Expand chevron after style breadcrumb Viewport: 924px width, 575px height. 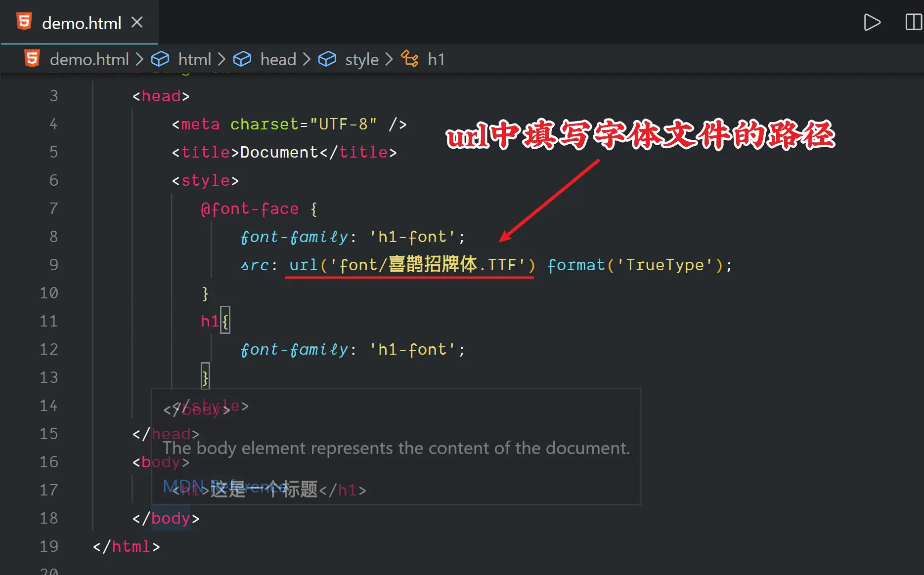[389, 59]
